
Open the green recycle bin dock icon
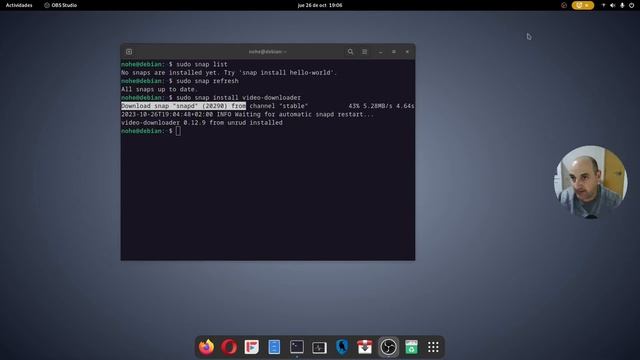pos(411,347)
